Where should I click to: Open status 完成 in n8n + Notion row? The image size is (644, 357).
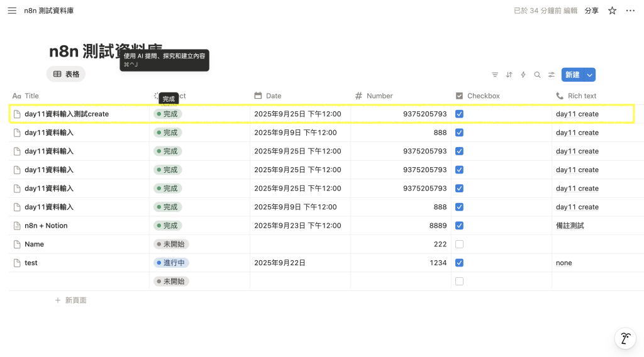tap(167, 226)
